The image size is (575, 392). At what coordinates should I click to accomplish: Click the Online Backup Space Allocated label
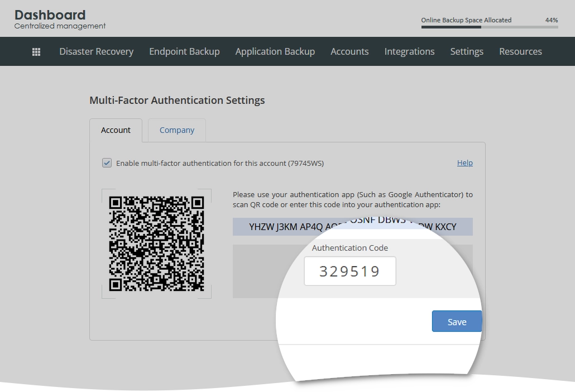point(466,20)
